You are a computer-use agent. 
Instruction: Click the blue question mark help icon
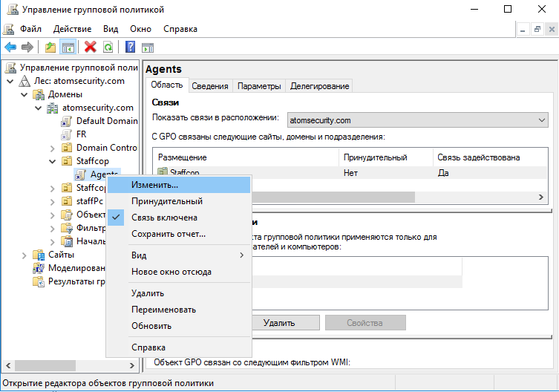tap(130, 48)
